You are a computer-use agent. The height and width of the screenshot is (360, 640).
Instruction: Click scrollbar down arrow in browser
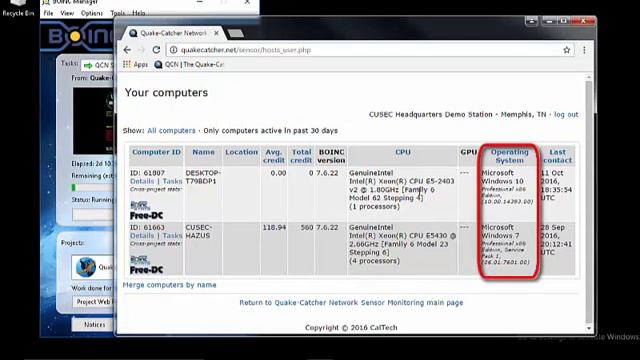pos(589,328)
